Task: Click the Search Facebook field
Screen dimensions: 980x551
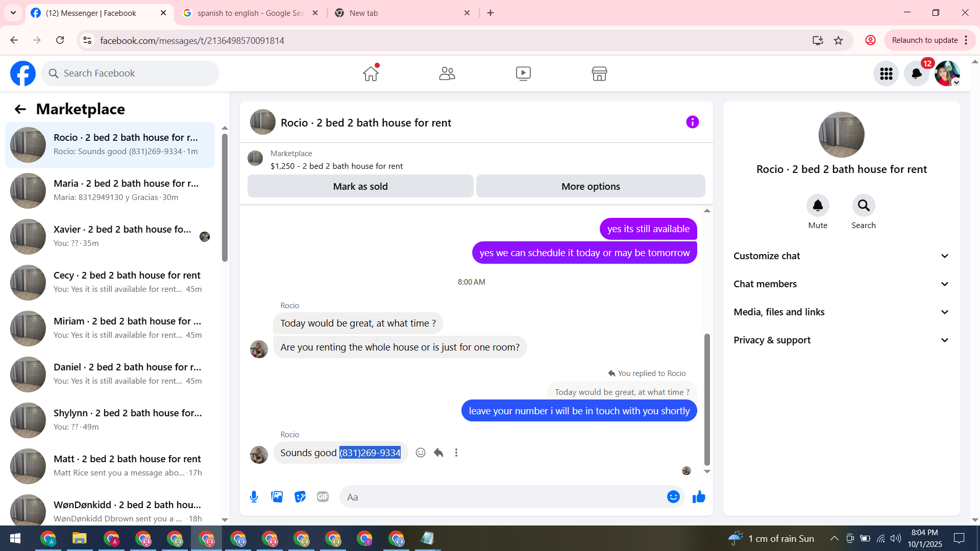Action: click(130, 73)
